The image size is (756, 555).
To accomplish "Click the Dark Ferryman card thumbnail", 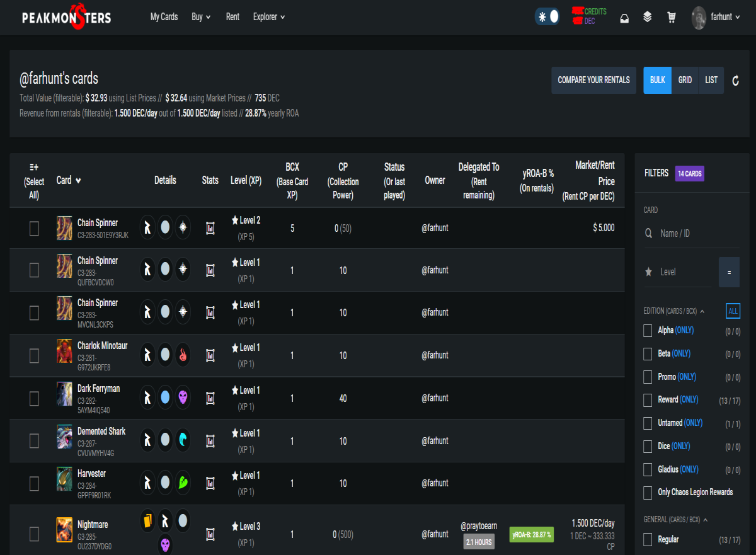I will pyautogui.click(x=64, y=393).
